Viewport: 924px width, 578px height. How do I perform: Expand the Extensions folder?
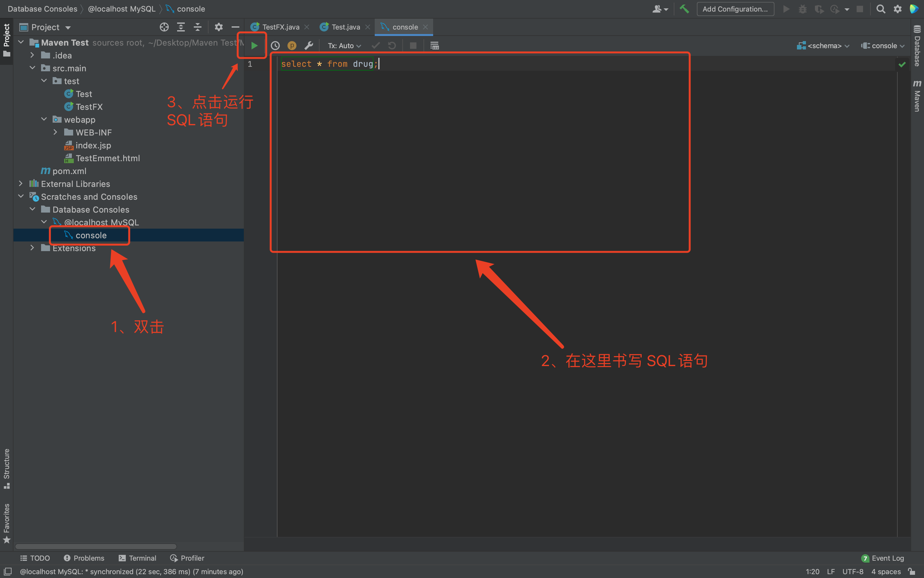click(32, 248)
